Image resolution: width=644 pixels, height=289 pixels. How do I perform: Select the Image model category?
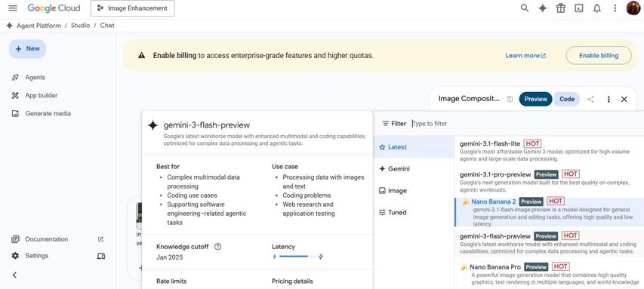point(414,190)
